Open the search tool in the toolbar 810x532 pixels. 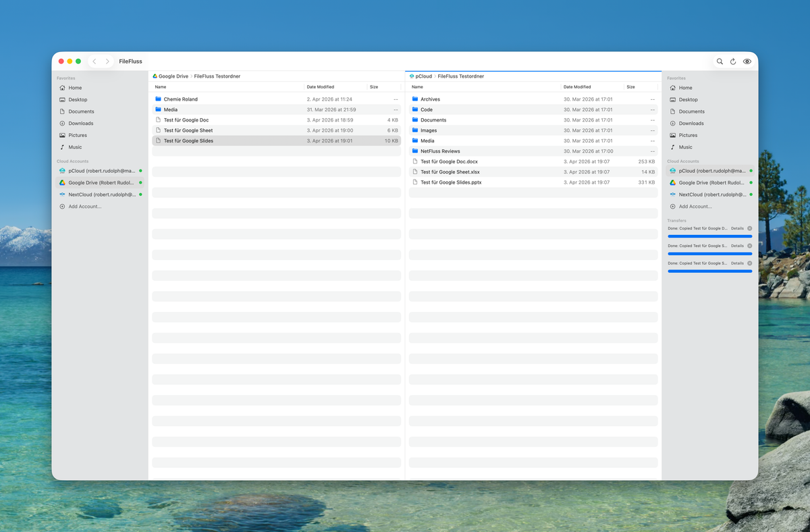click(720, 61)
